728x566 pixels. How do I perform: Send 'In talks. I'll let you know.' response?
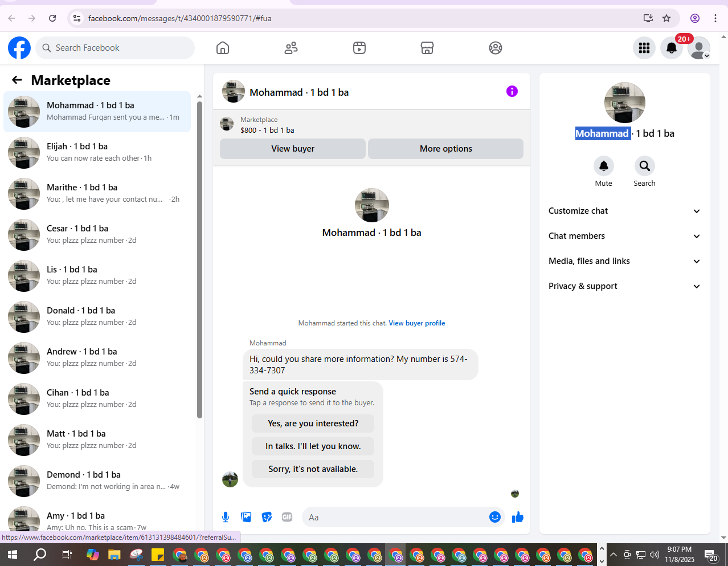point(313,446)
